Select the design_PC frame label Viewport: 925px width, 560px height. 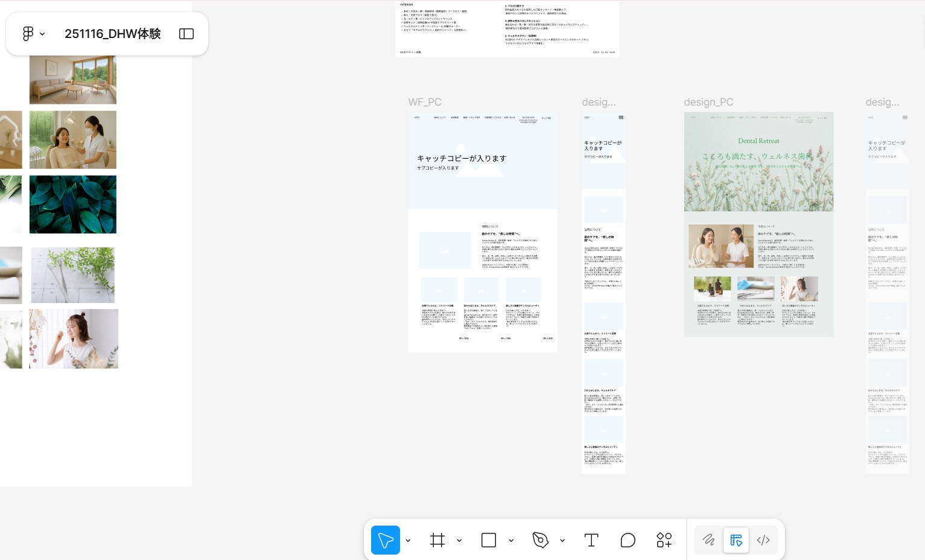(708, 102)
